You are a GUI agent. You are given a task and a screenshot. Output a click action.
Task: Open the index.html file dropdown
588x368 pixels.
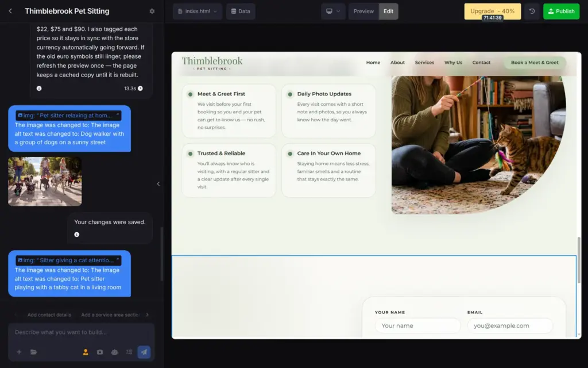(x=198, y=11)
